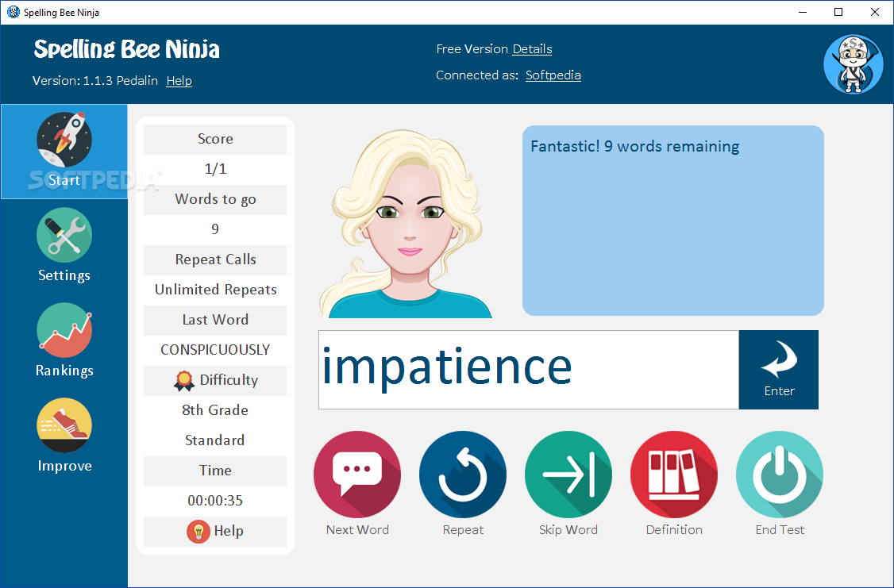Close the Spelling Bee Ninja window
The height and width of the screenshot is (588, 894).
click(x=875, y=12)
